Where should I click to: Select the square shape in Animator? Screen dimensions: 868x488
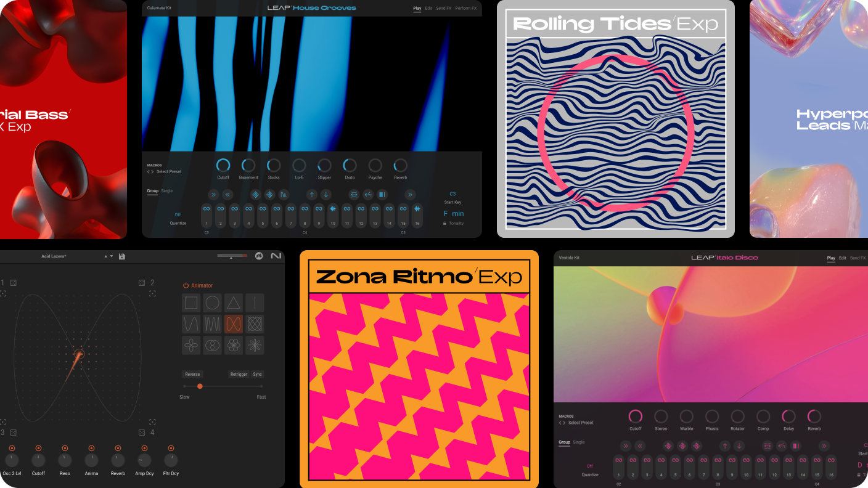(x=192, y=303)
